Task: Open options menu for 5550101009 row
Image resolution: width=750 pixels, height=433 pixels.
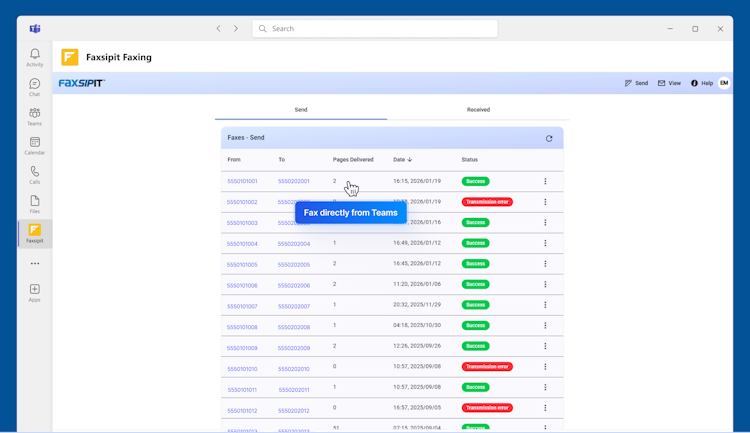Action: 545,346
